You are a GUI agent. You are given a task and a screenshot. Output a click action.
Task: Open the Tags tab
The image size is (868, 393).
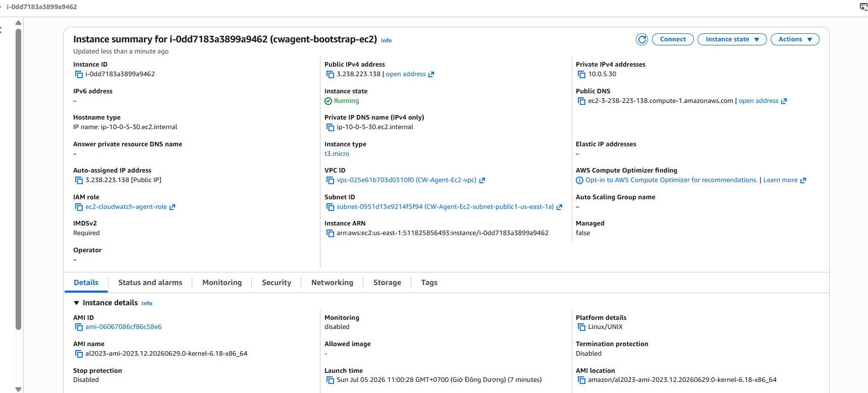click(429, 283)
